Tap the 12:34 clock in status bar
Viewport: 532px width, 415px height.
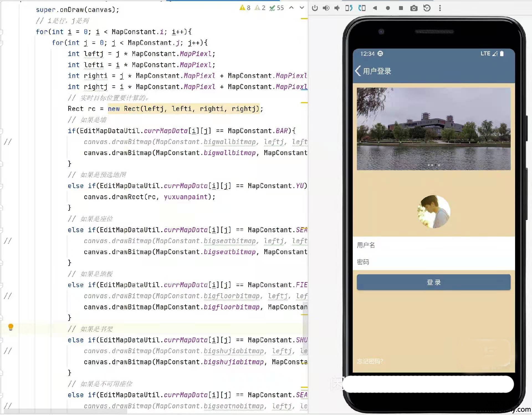click(367, 54)
